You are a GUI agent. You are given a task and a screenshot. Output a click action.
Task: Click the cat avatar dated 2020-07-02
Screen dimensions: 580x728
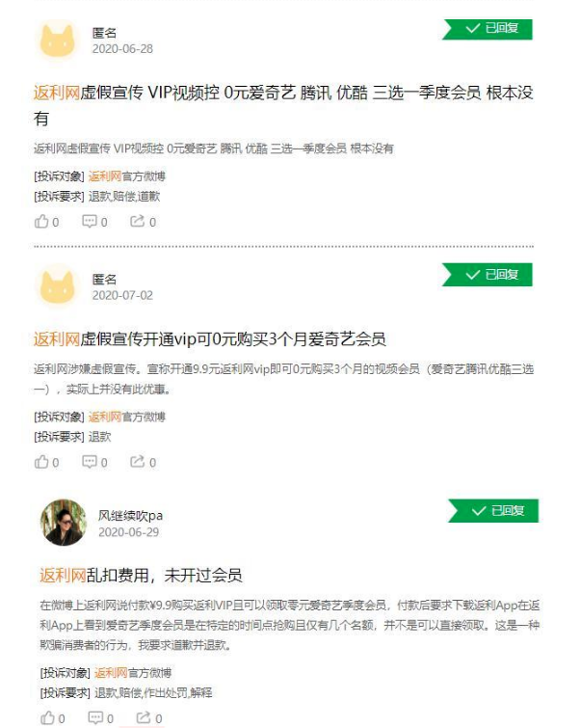[57, 286]
